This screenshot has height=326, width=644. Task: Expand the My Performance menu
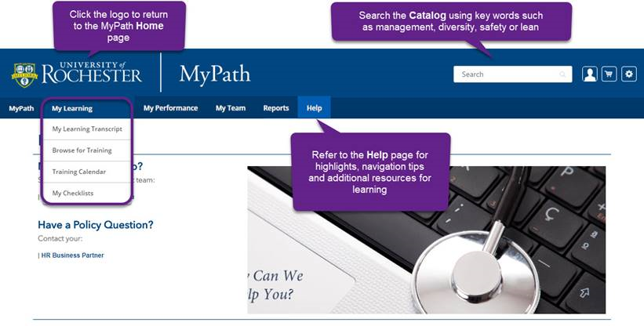170,108
